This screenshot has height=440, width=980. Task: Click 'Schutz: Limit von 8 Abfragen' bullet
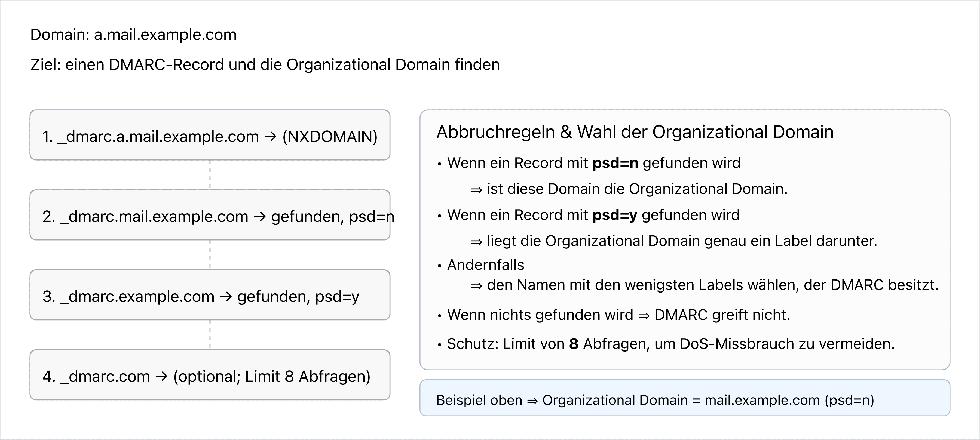670,344
